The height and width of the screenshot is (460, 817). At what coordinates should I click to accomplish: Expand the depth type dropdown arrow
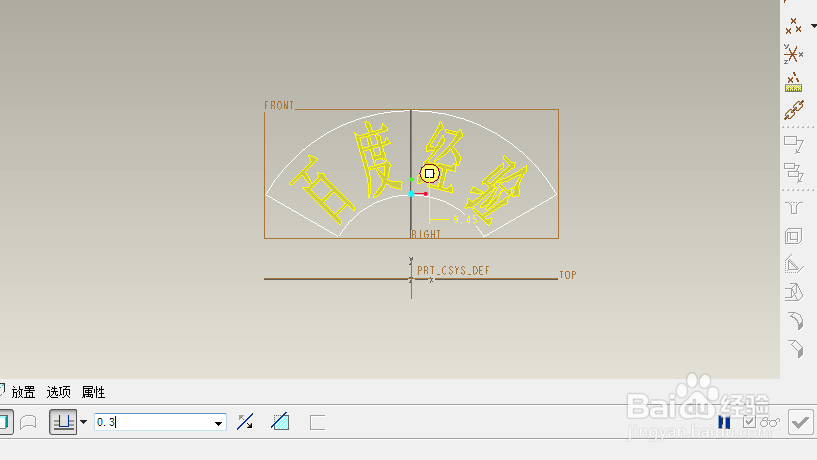click(83, 422)
